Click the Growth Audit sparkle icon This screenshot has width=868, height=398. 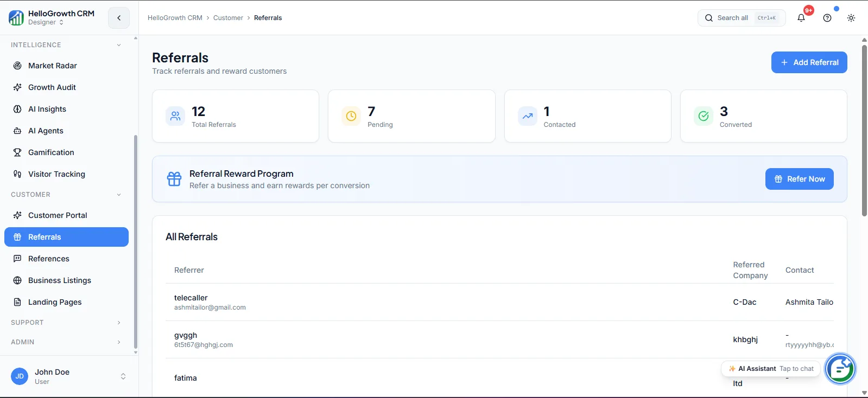tap(17, 87)
